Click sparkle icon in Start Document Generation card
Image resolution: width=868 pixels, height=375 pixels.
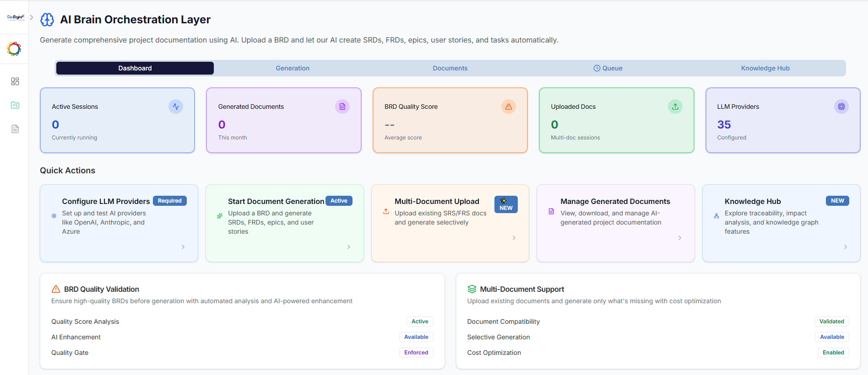tap(220, 216)
